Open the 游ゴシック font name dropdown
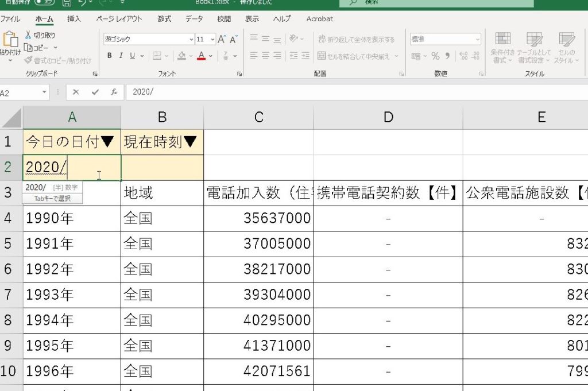This screenshot has height=391, width=588. pos(191,40)
